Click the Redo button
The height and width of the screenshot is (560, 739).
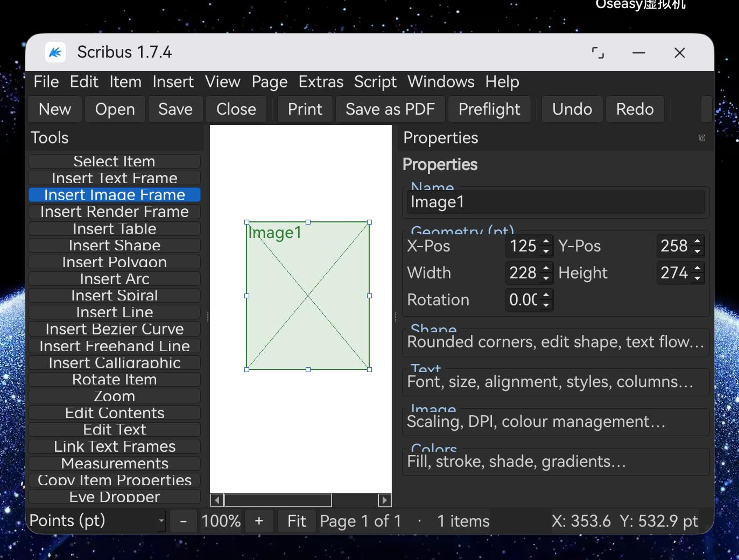tap(635, 109)
